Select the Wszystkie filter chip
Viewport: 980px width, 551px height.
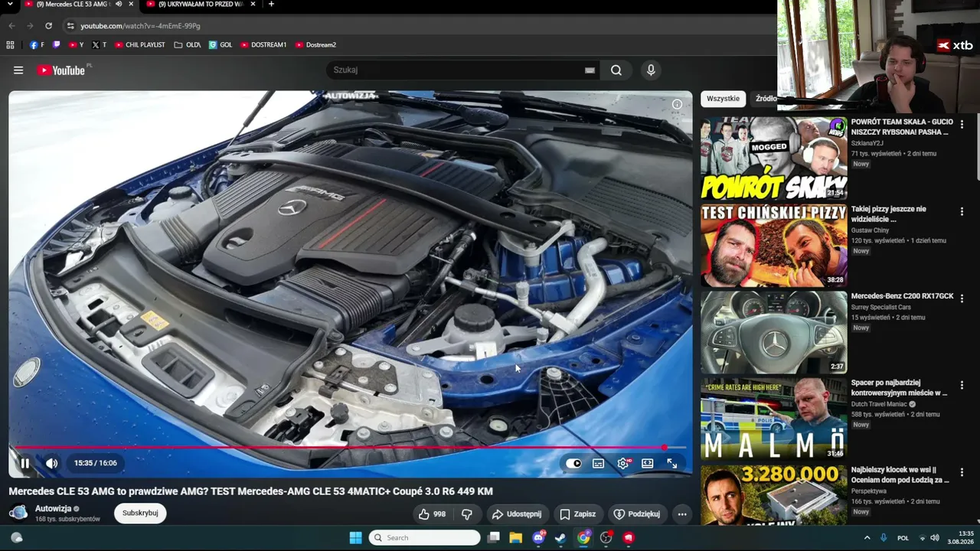[x=723, y=99]
